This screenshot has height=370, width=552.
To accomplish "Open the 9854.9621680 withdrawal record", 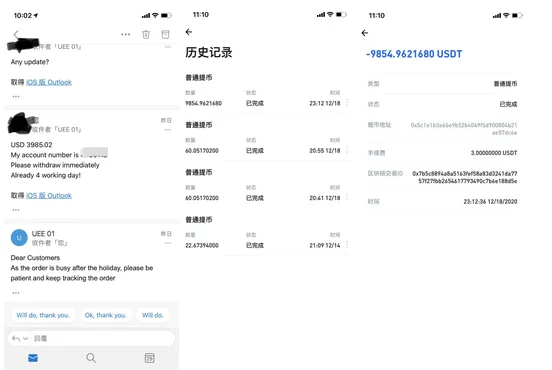I will click(266, 90).
